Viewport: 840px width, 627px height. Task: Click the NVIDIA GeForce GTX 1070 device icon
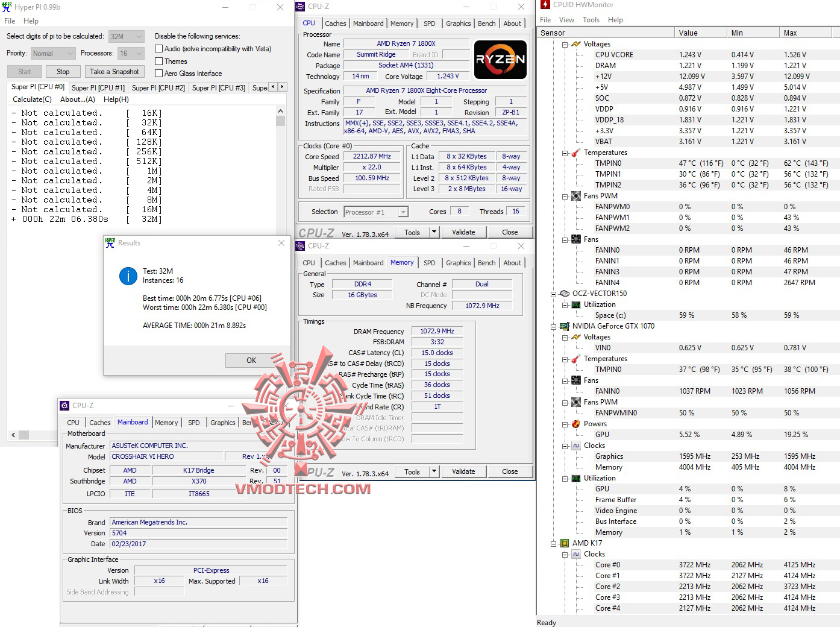pos(564,326)
